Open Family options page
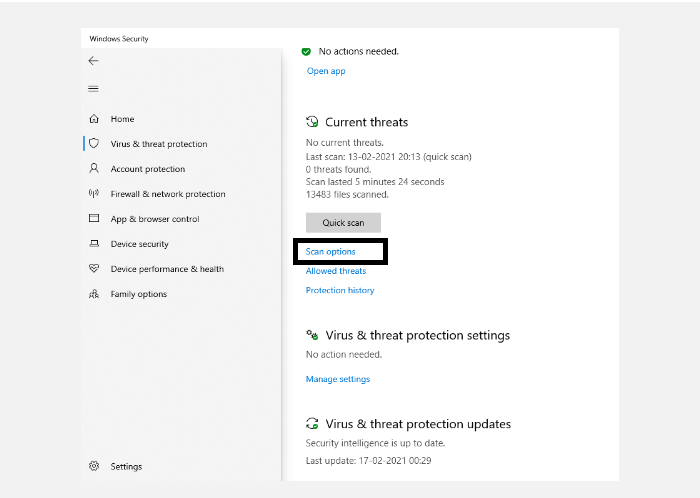 pos(139,294)
